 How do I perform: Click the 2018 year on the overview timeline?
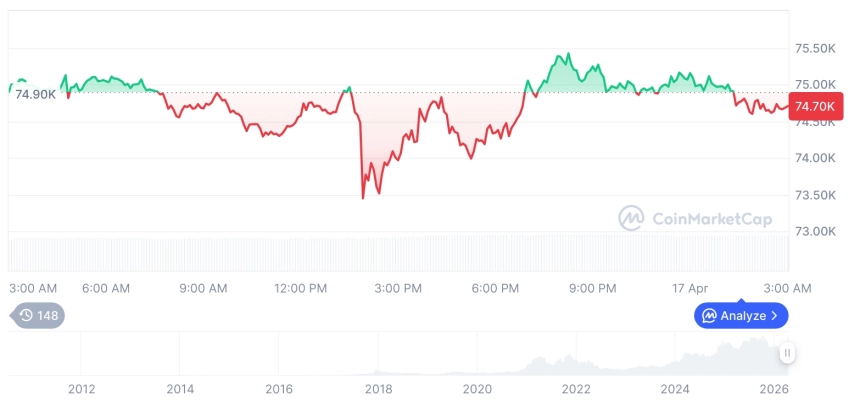click(x=378, y=388)
